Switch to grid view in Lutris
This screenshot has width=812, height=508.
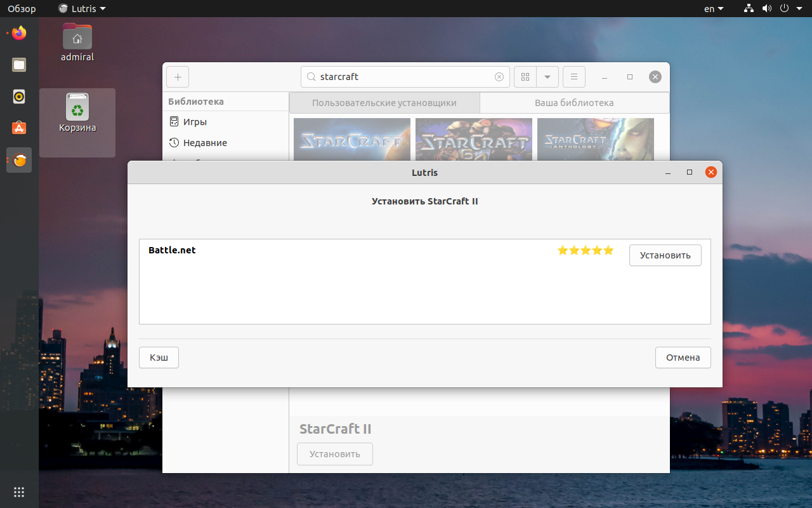pyautogui.click(x=525, y=77)
